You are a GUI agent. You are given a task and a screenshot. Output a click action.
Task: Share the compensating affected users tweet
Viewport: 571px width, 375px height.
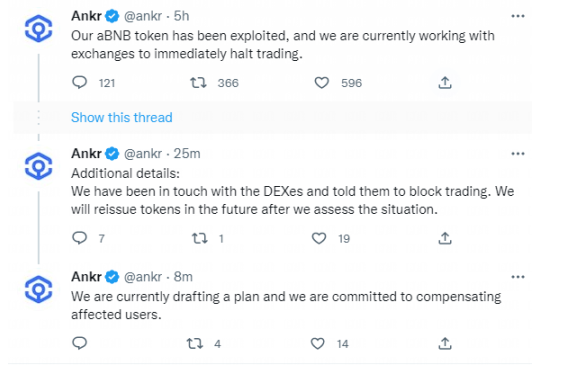click(445, 343)
